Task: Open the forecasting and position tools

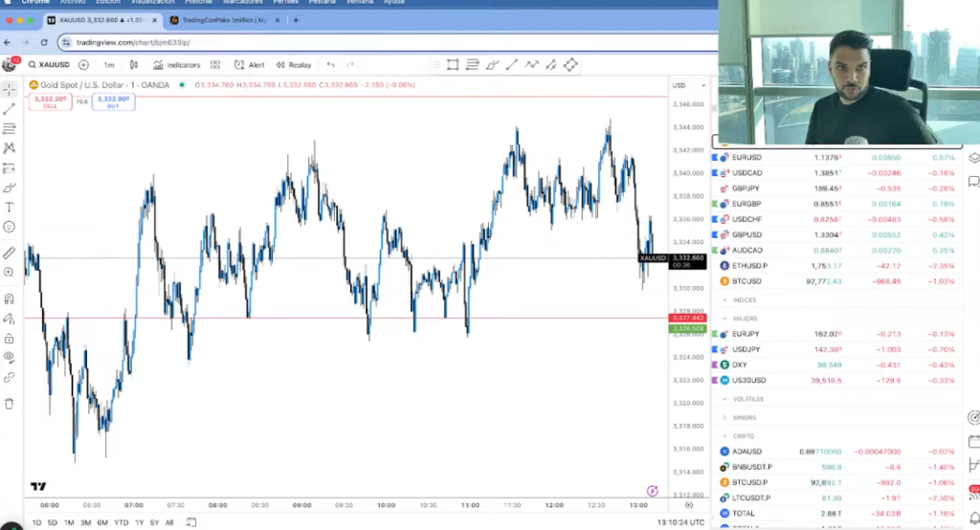Action: point(9,168)
